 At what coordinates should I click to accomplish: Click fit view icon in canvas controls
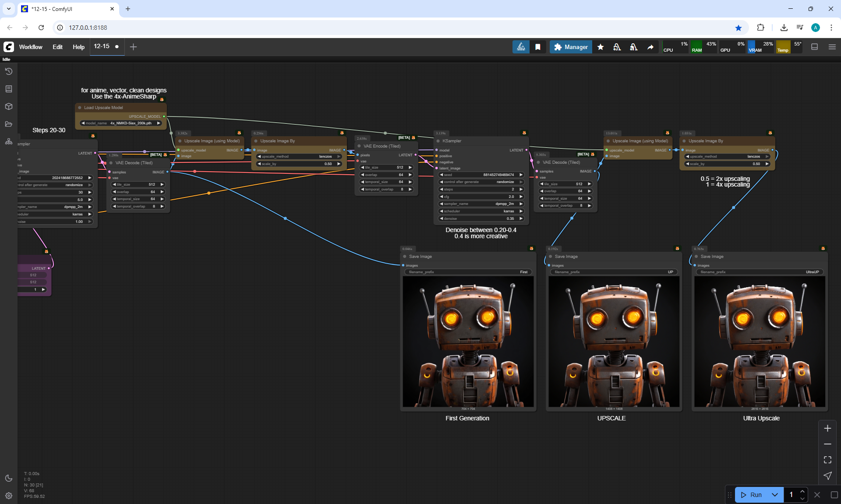[x=827, y=460]
